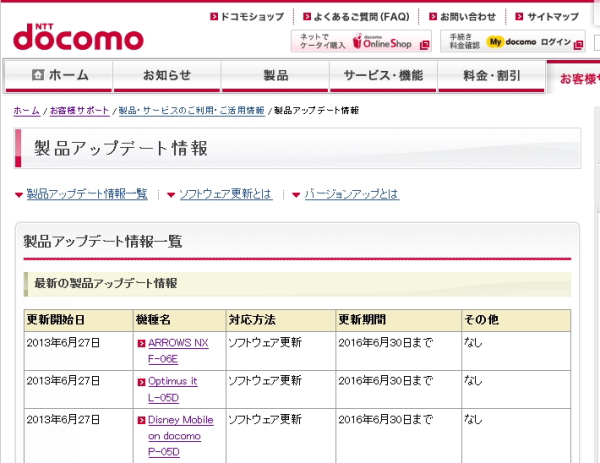Click 最新の製品アップデート情報 heading

click(106, 284)
